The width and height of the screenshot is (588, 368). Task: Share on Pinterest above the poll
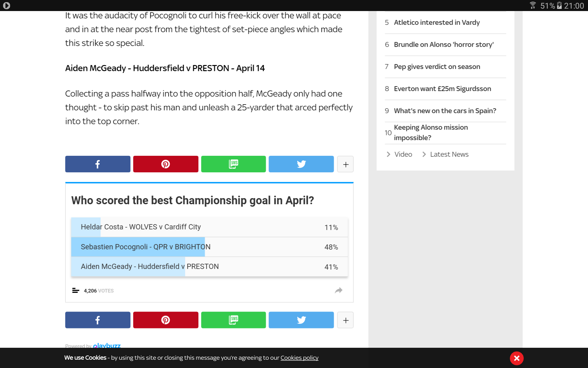click(x=166, y=164)
